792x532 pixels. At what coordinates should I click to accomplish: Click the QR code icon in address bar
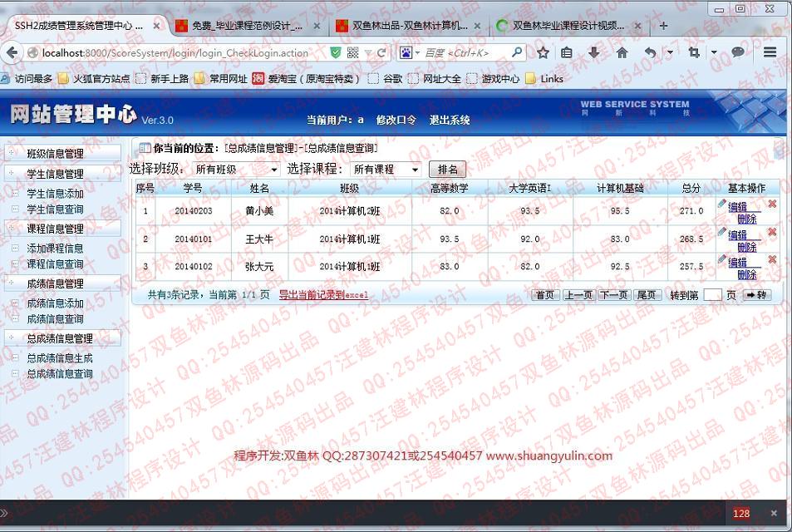point(352,52)
